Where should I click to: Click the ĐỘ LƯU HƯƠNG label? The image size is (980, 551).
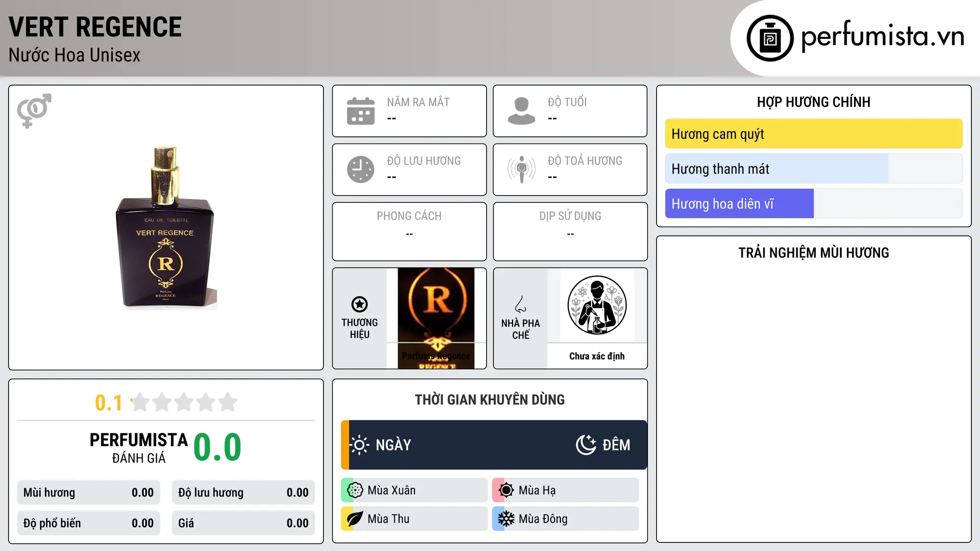coord(424,161)
